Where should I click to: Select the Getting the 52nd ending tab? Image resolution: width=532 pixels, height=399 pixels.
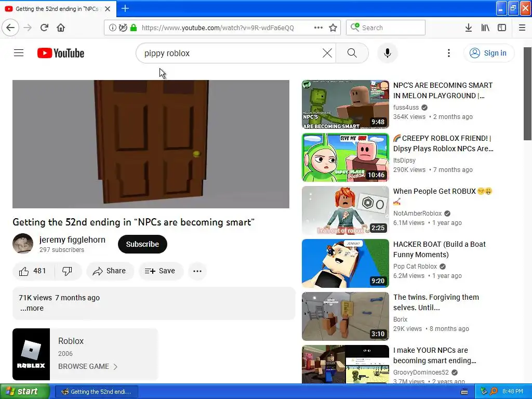[58, 9]
